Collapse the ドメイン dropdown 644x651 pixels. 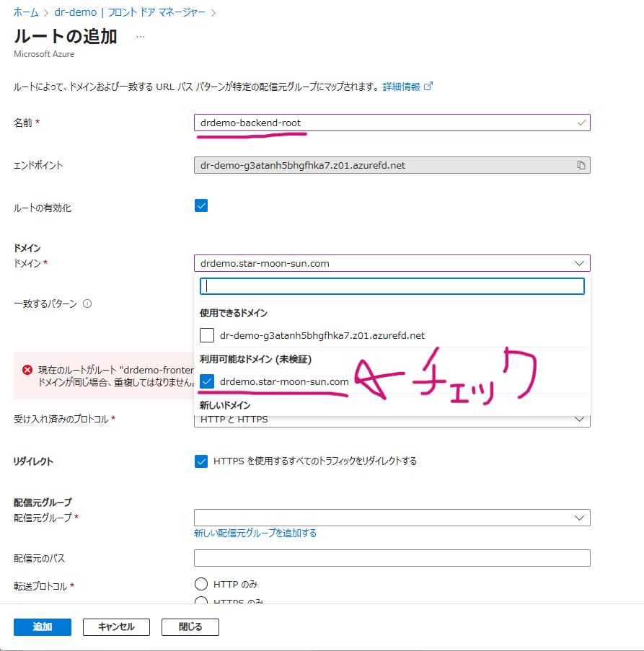tap(579, 263)
